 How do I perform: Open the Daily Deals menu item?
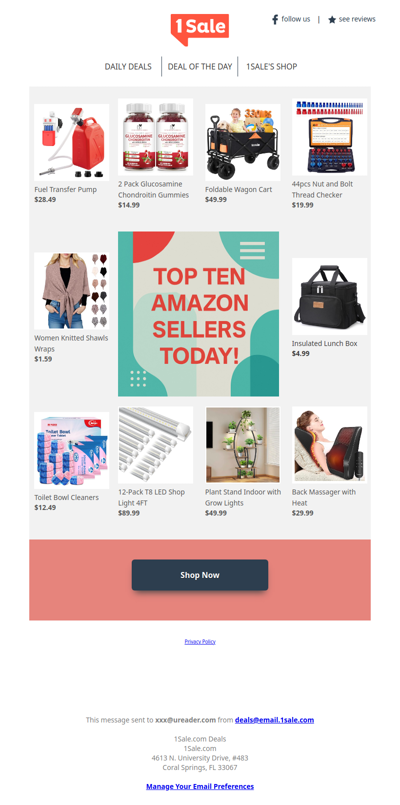pyautogui.click(x=128, y=67)
